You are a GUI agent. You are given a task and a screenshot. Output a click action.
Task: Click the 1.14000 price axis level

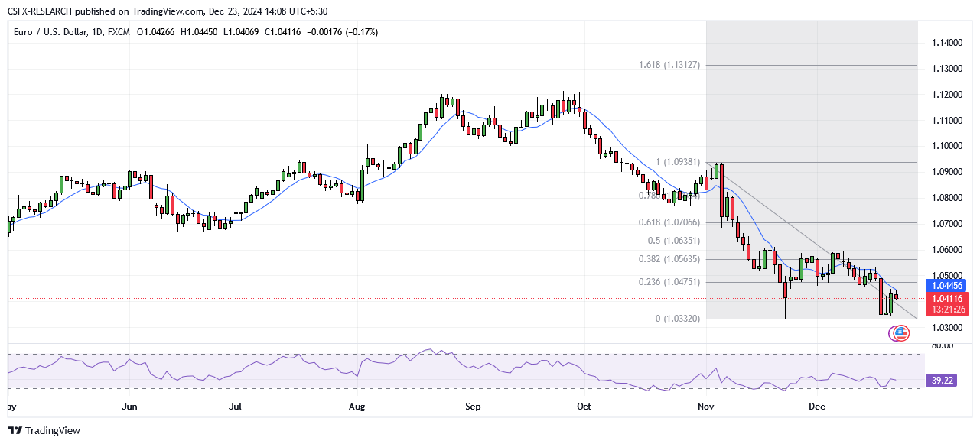tap(946, 43)
